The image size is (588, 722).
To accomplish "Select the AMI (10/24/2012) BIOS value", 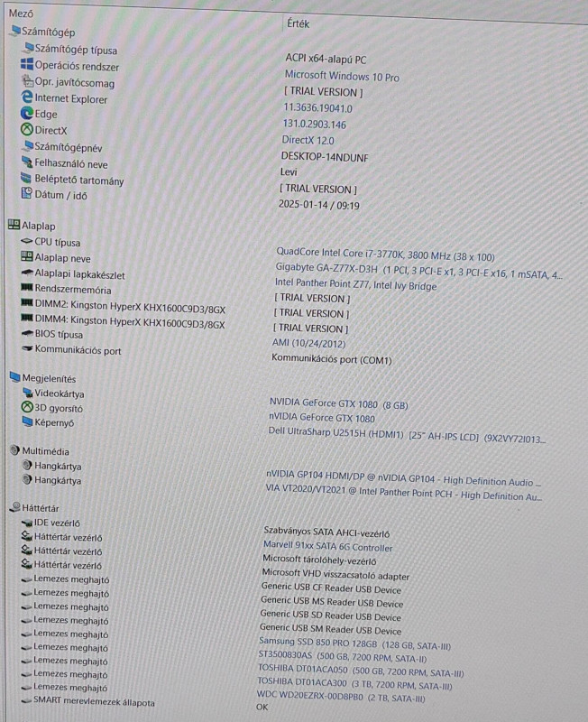I will click(x=308, y=343).
